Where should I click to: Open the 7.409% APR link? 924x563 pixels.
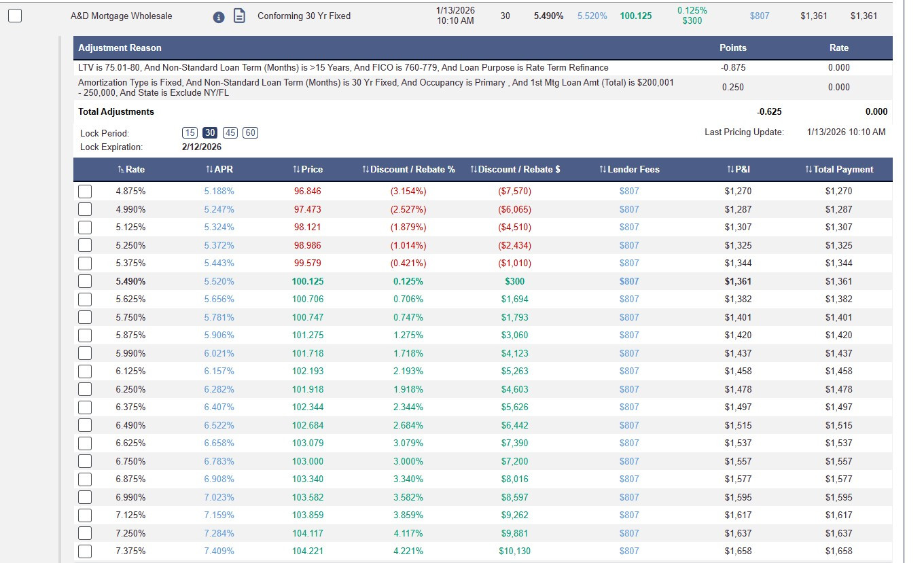coord(219,551)
